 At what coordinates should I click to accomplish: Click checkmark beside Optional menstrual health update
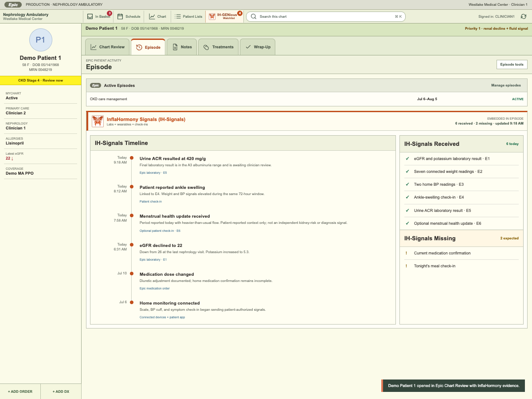pyautogui.click(x=407, y=223)
